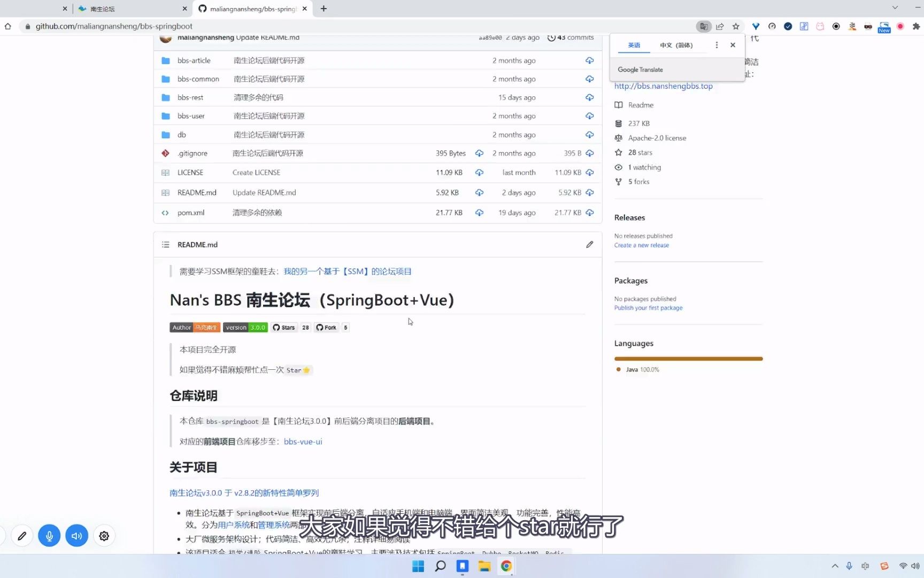Open taskbar search
The height and width of the screenshot is (578, 924).
pos(440,566)
